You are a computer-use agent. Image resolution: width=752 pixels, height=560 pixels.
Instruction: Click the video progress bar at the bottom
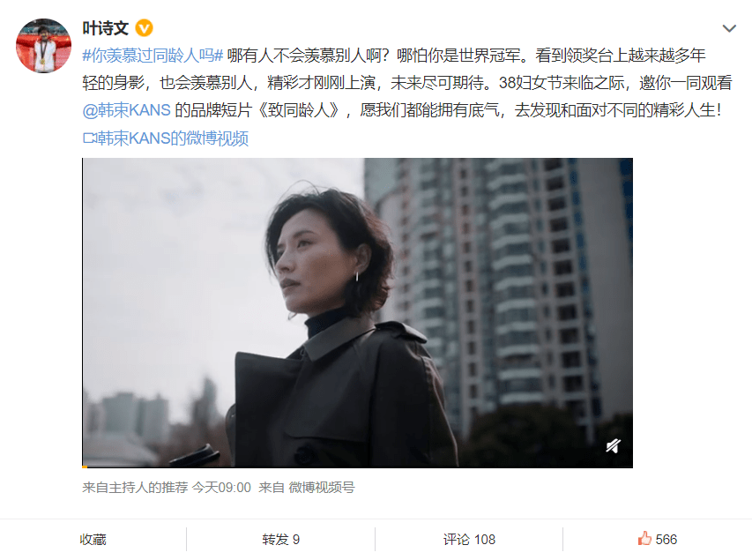click(x=357, y=467)
